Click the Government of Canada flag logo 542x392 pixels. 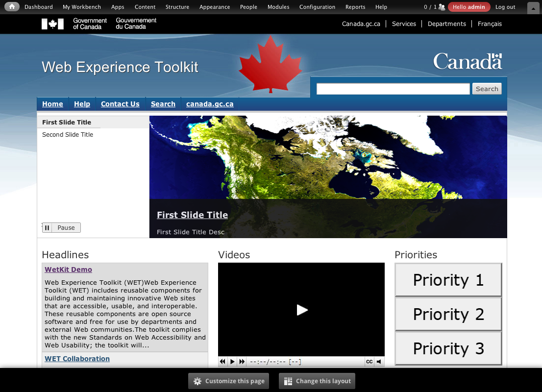click(x=52, y=24)
